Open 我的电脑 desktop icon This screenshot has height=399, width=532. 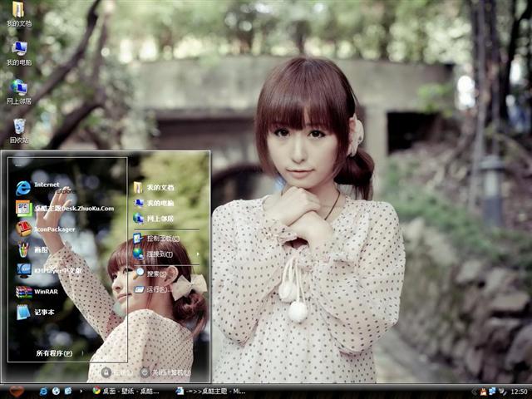(x=19, y=53)
